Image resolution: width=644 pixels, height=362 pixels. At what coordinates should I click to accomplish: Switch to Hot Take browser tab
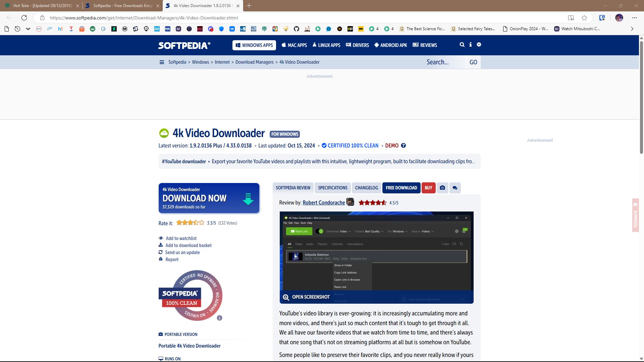pyautogui.click(x=41, y=6)
